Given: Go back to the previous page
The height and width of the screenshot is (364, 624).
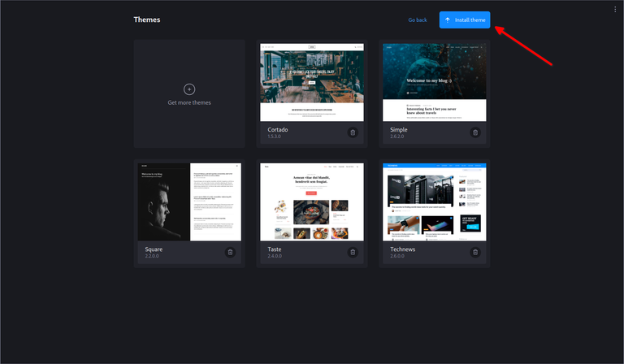Looking at the screenshot, I should [x=418, y=20].
